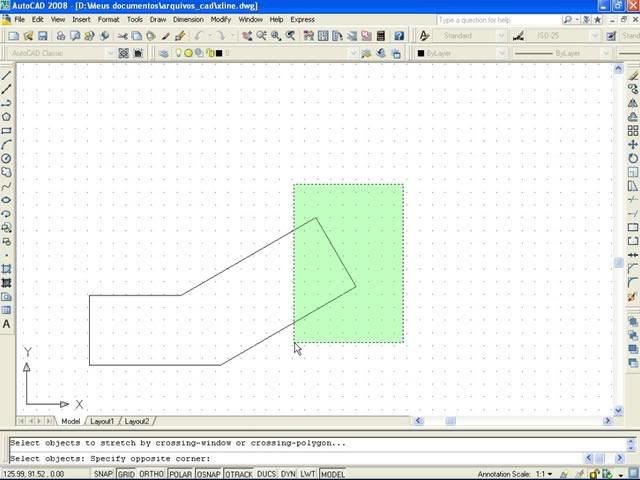Open the File menu
Image resolution: width=640 pixels, height=480 pixels.
coord(20,19)
